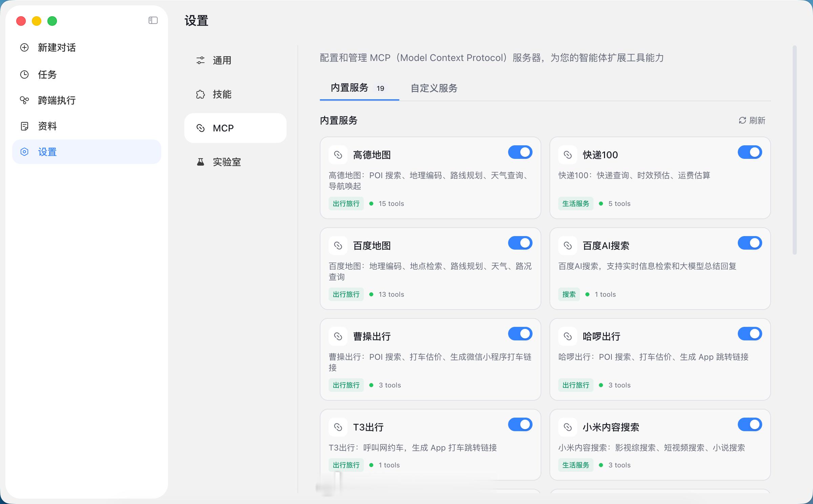This screenshot has width=813, height=504.
Task: Click the 资料 document icon
Action: [24, 126]
